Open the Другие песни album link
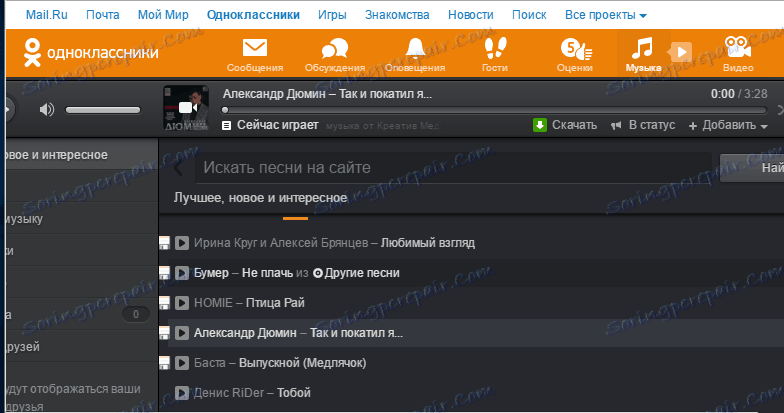 click(x=362, y=273)
